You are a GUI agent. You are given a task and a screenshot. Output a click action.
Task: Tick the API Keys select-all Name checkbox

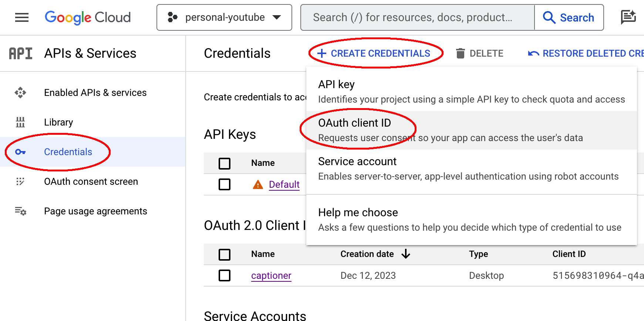[x=225, y=163]
